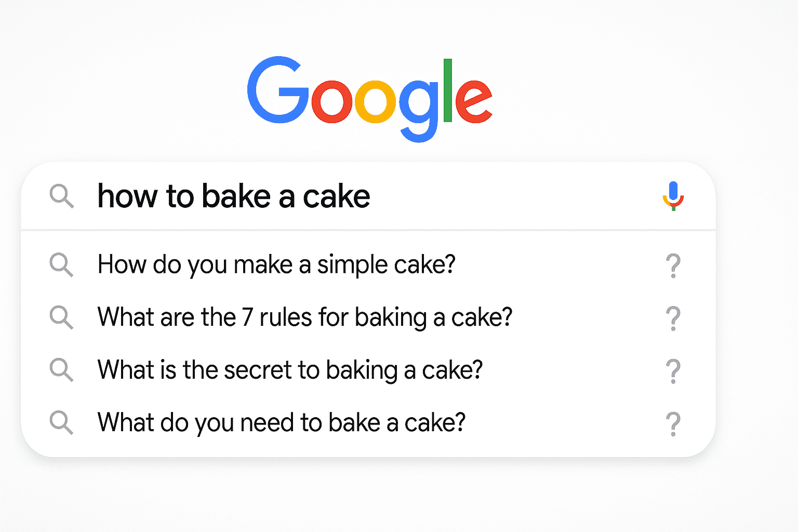Click the Google logo
The image size is (798, 532).
(x=369, y=99)
